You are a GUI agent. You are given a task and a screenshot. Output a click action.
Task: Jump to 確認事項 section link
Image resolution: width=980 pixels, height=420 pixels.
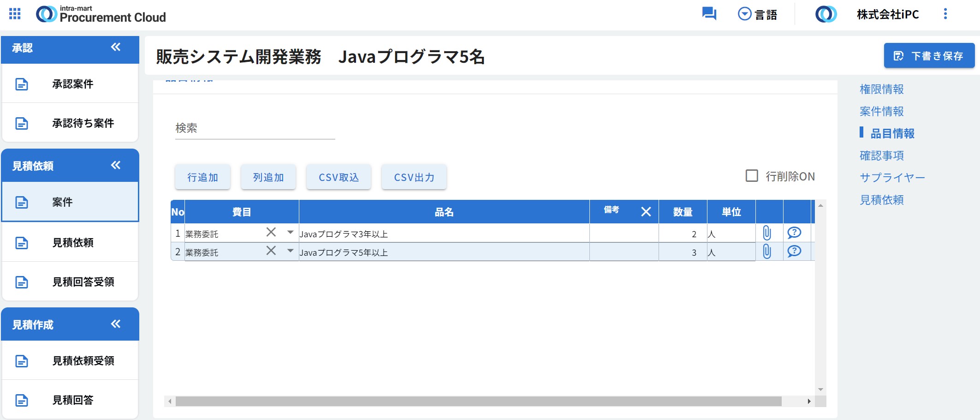tap(881, 156)
